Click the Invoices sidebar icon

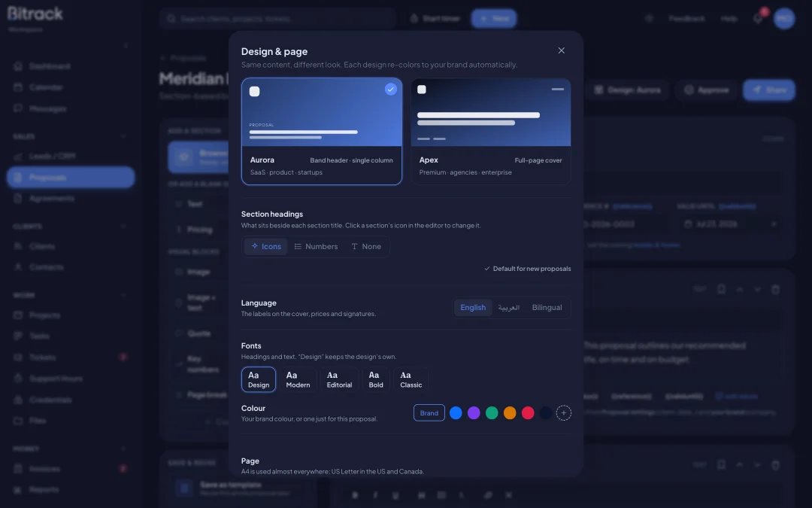[x=18, y=469]
